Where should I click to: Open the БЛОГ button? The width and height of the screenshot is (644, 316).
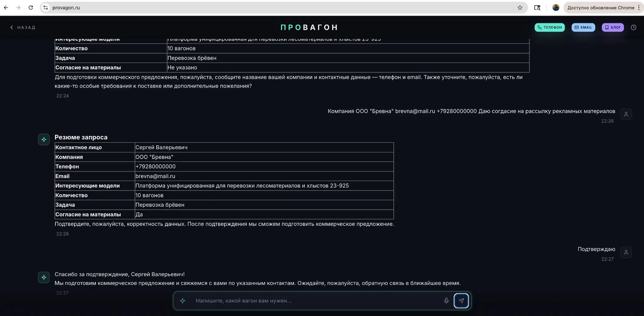point(613,27)
